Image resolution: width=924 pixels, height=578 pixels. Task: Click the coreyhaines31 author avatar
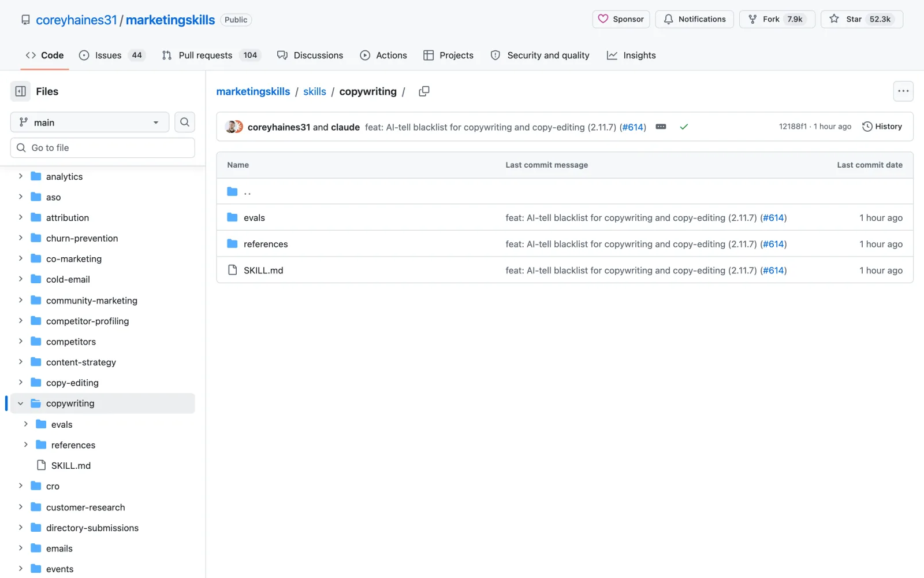point(232,127)
